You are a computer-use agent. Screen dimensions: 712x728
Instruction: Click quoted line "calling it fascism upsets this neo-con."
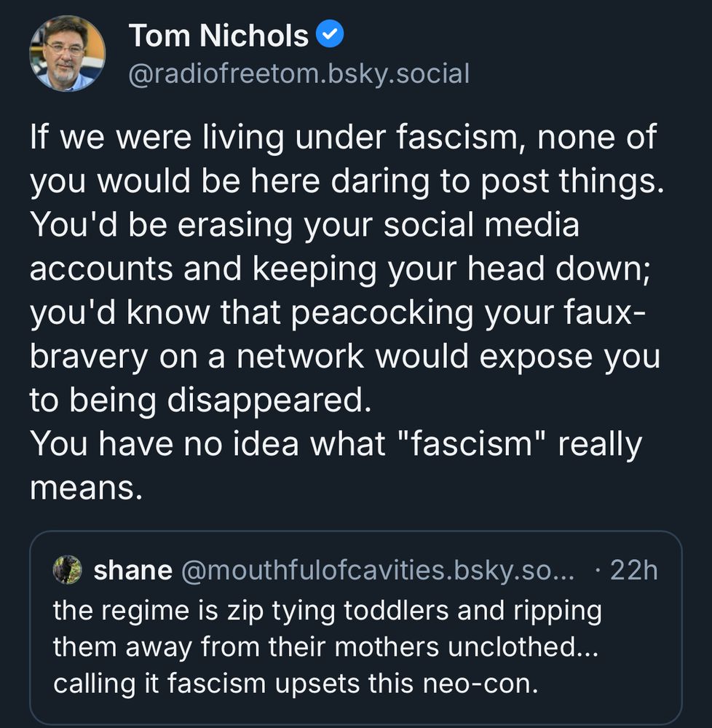pyautogui.click(x=296, y=684)
